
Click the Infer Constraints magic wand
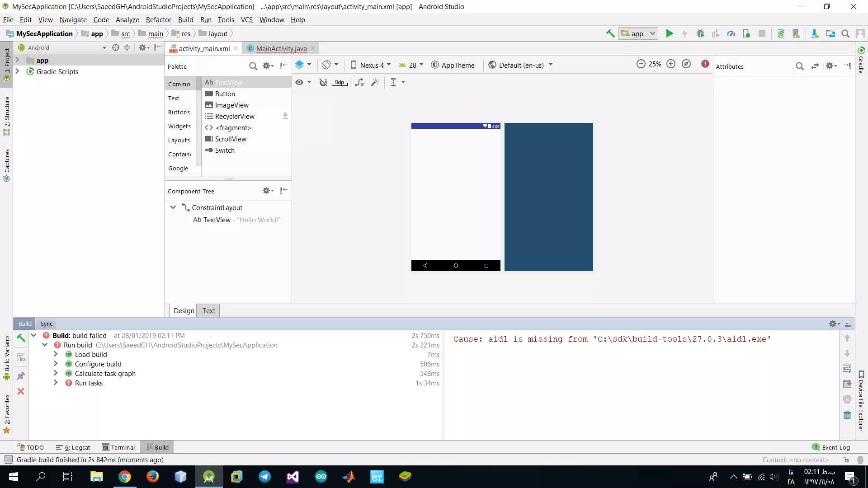click(x=375, y=82)
